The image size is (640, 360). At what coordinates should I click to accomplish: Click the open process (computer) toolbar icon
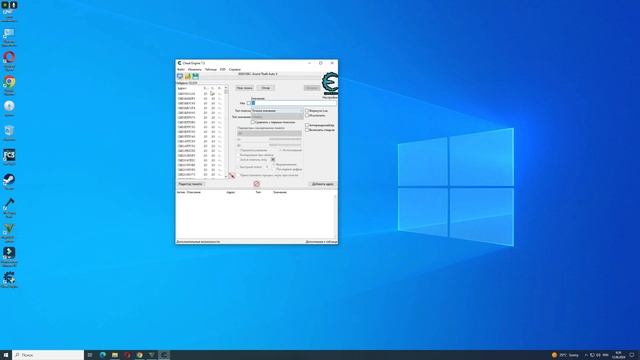pos(180,76)
